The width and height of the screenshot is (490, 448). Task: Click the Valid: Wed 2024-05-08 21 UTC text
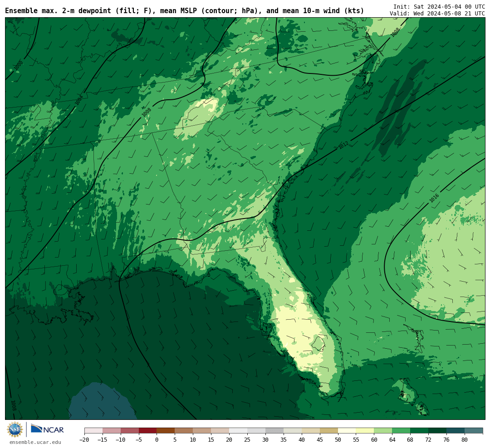point(437,14)
